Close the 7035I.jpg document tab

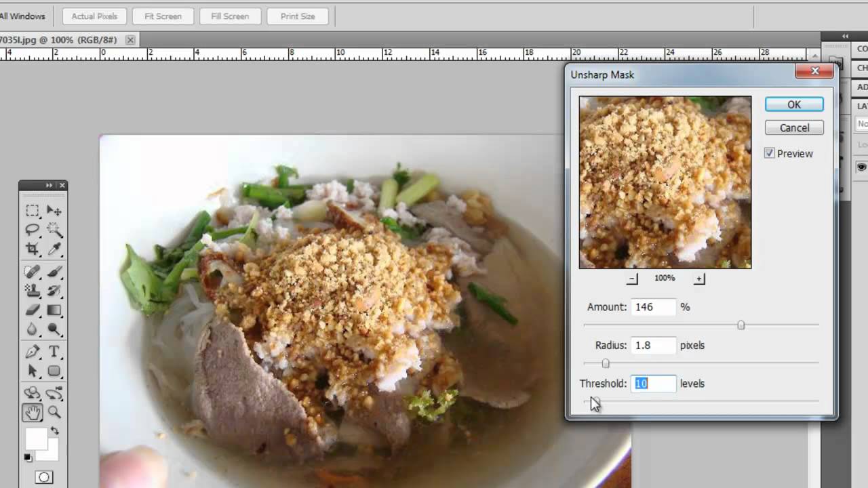tap(130, 40)
